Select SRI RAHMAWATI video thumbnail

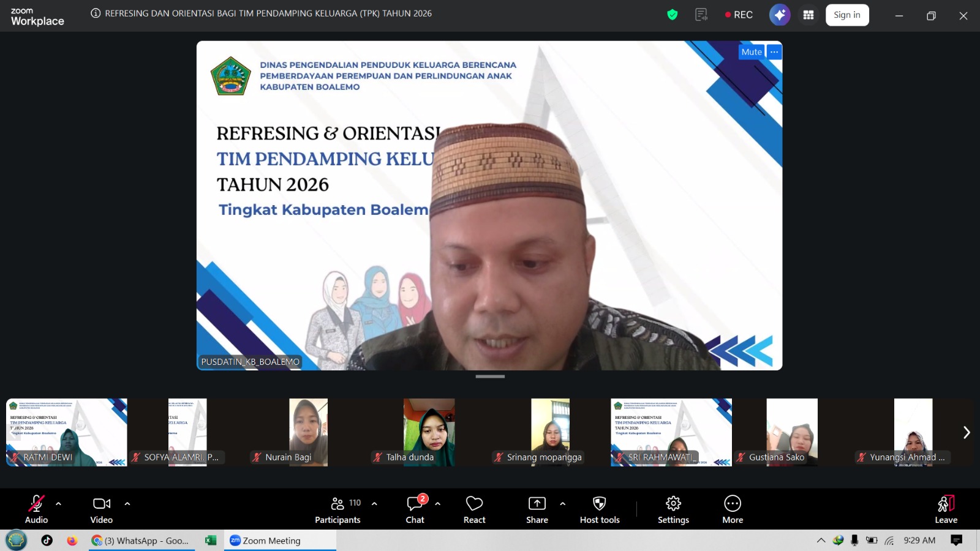(x=671, y=432)
